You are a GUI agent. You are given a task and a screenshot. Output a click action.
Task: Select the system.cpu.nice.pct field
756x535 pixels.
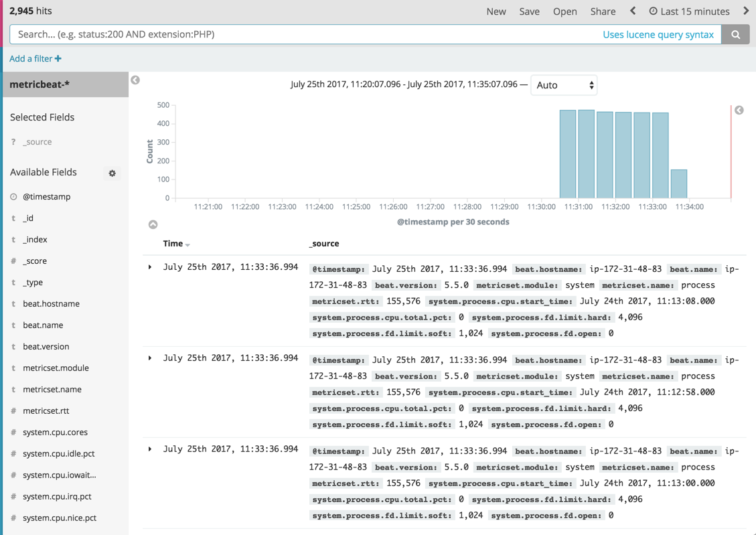(60, 518)
